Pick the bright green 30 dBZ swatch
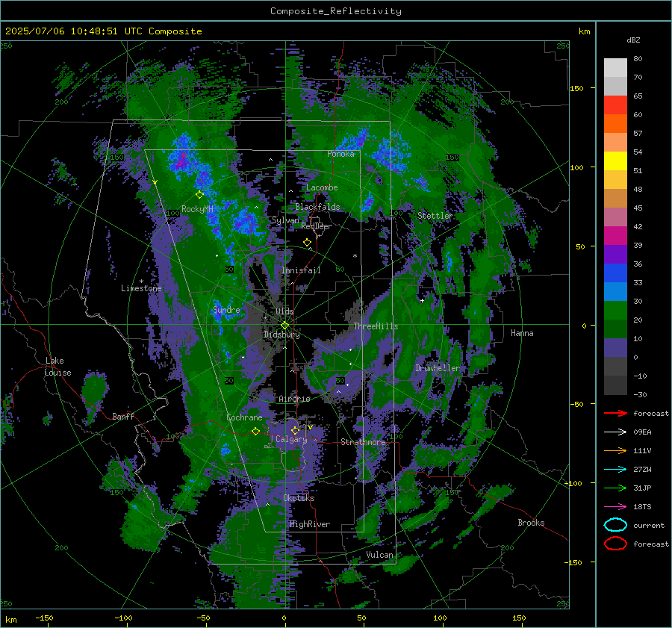The width and height of the screenshot is (672, 628). pyautogui.click(x=615, y=311)
